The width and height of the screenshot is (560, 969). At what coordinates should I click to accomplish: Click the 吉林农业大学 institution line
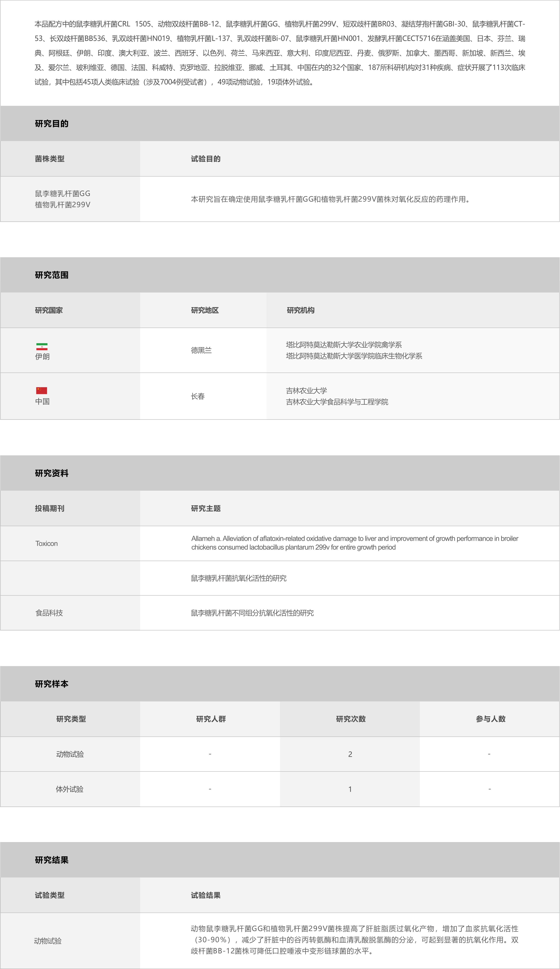tap(306, 391)
